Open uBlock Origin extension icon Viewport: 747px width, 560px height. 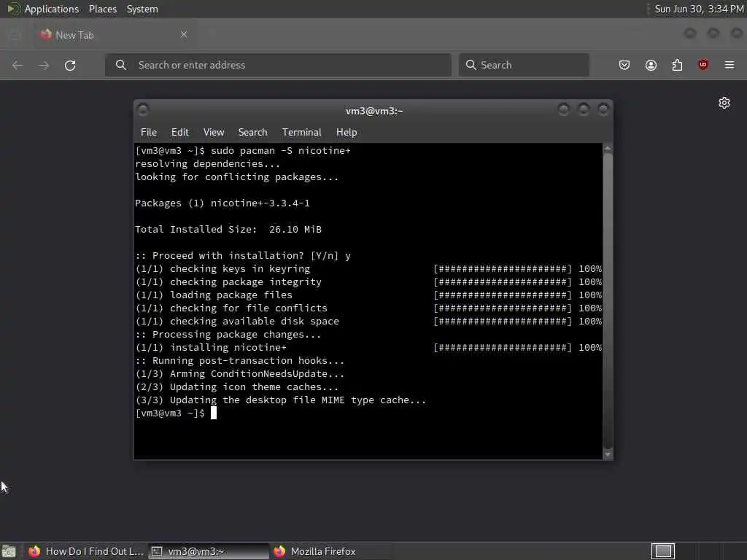pos(703,65)
